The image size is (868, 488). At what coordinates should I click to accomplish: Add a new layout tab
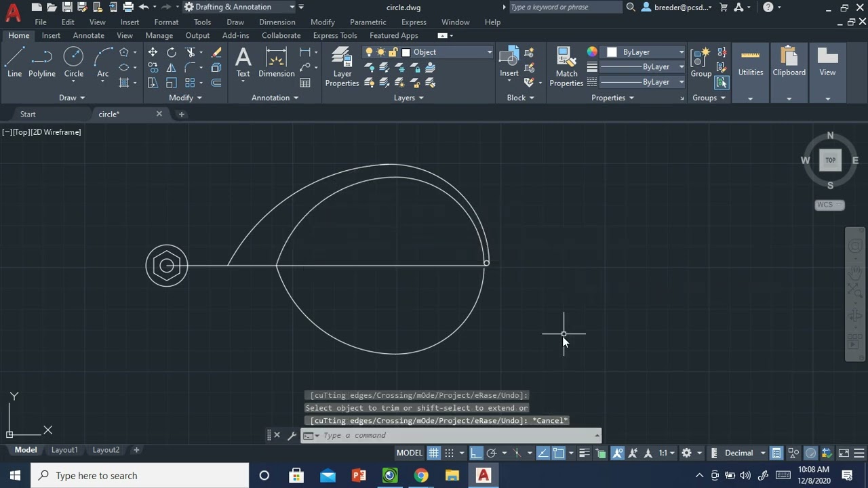[136, 450]
